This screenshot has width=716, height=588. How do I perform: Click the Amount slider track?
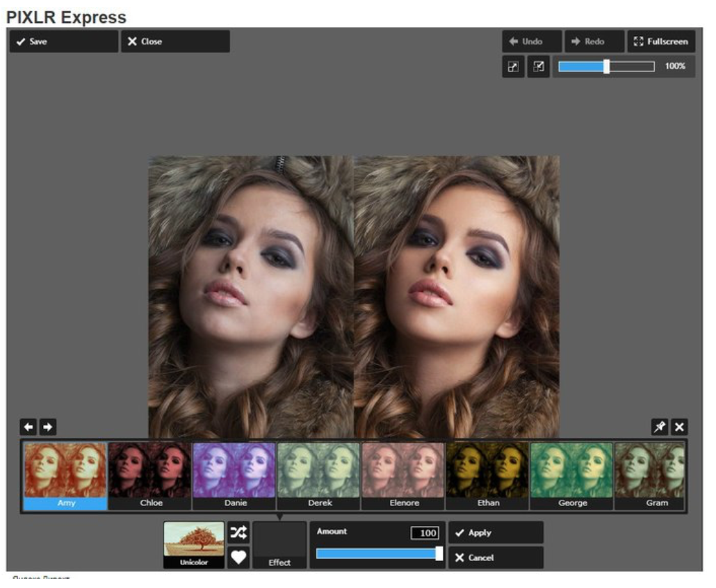[377, 554]
